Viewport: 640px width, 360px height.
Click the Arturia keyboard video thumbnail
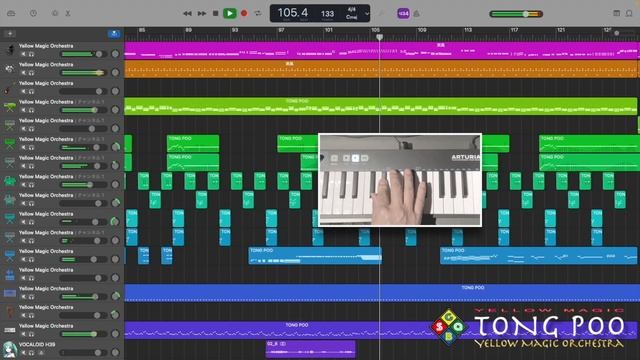(400, 180)
